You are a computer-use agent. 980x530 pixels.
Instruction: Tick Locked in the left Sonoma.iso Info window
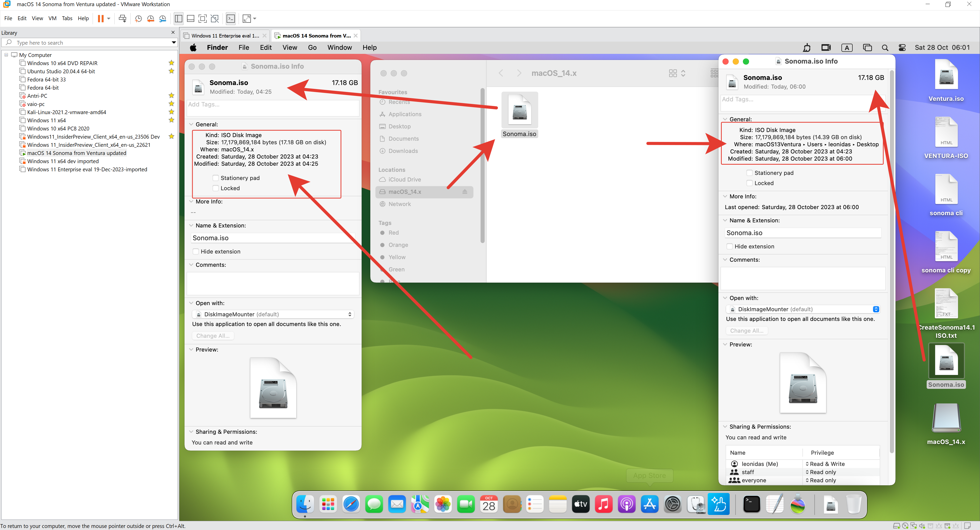pos(215,188)
